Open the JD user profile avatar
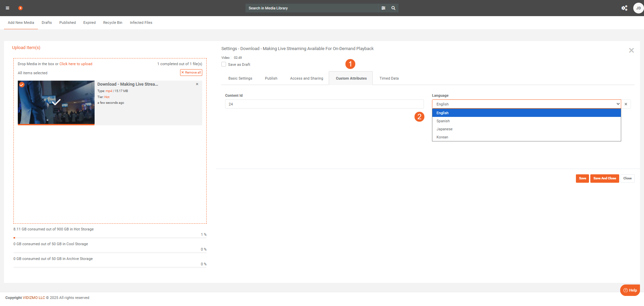Image resolution: width=644 pixels, height=306 pixels. click(x=638, y=8)
